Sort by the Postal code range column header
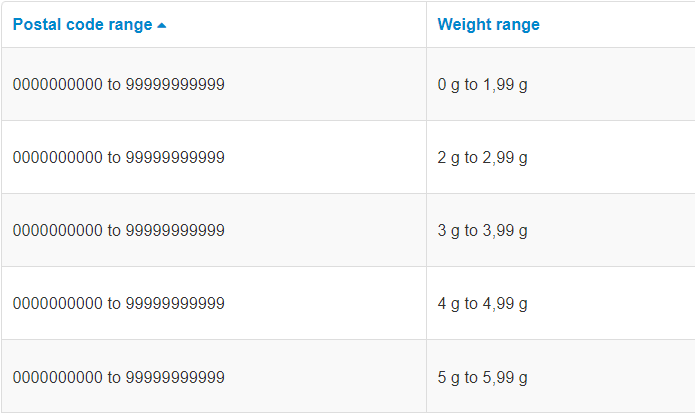Viewport: 695px width, 413px height. point(83,25)
